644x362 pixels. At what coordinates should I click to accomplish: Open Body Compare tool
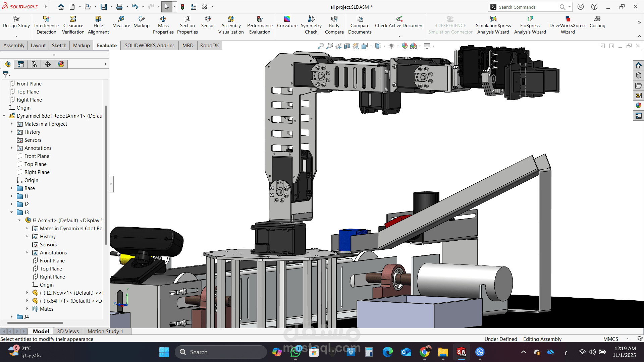pyautogui.click(x=334, y=25)
